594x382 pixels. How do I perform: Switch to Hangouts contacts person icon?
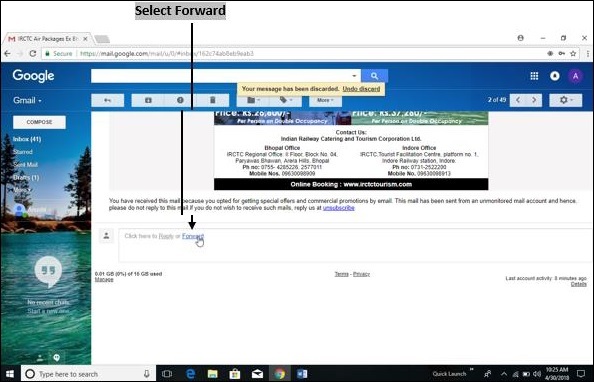pyautogui.click(x=39, y=357)
